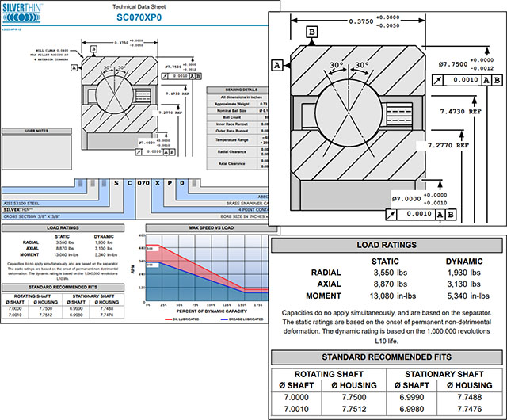Click the SC070XP0 part number title
This screenshot has height=420, width=507.
click(138, 16)
